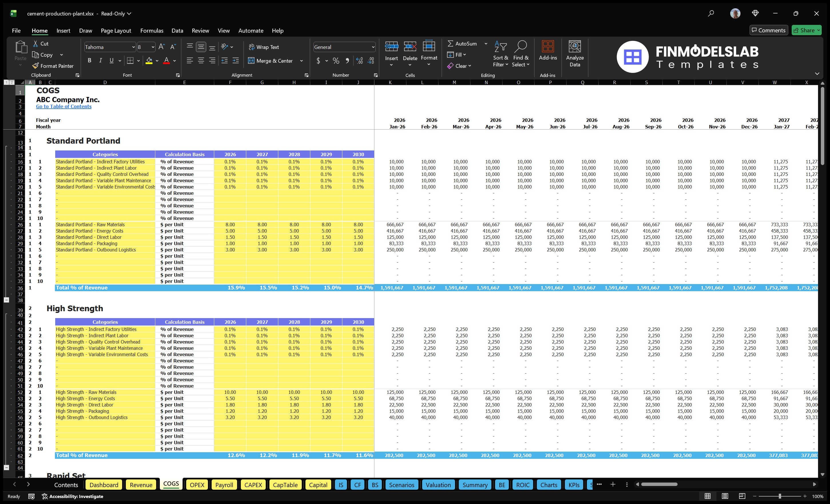Toggle Middle Align
Screen dimensions: 830x504
(x=201, y=47)
